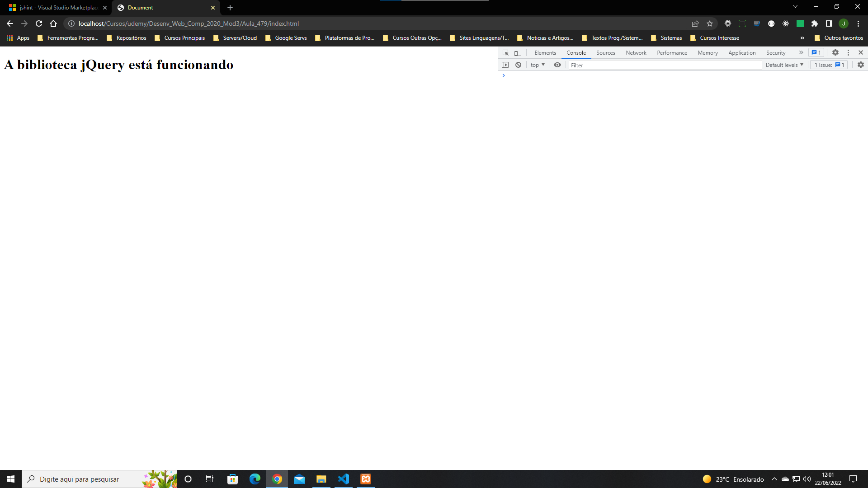Open Microsoft Store from the taskbar
868x488 pixels.
[233, 479]
